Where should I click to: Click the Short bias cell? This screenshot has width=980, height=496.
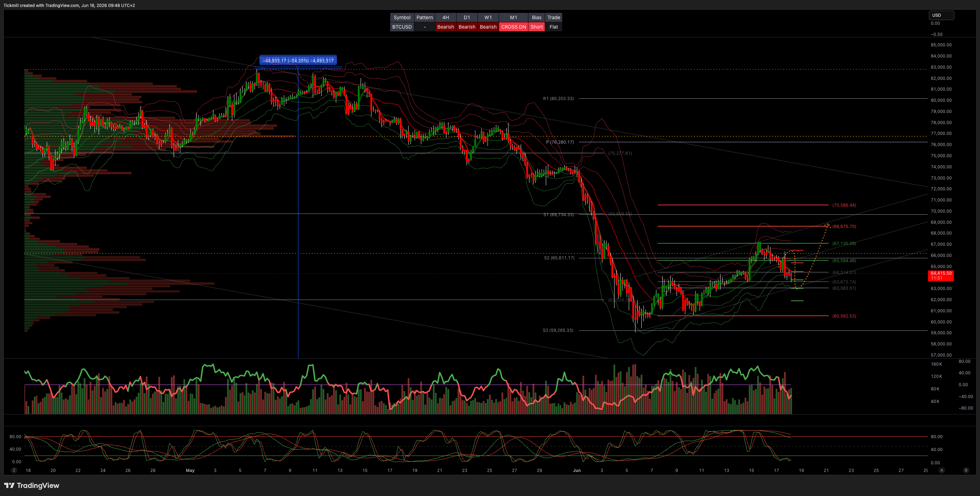pyautogui.click(x=536, y=27)
